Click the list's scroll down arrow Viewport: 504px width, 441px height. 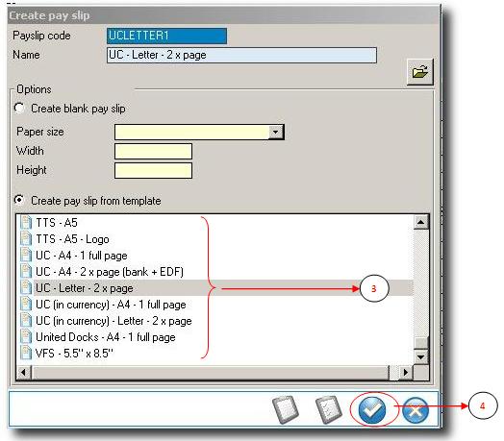tap(420, 356)
